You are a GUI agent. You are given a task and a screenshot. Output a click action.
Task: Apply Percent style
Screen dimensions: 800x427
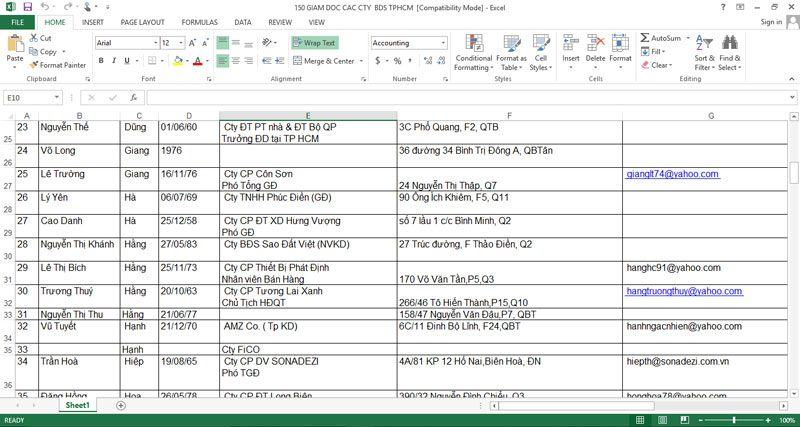397,61
